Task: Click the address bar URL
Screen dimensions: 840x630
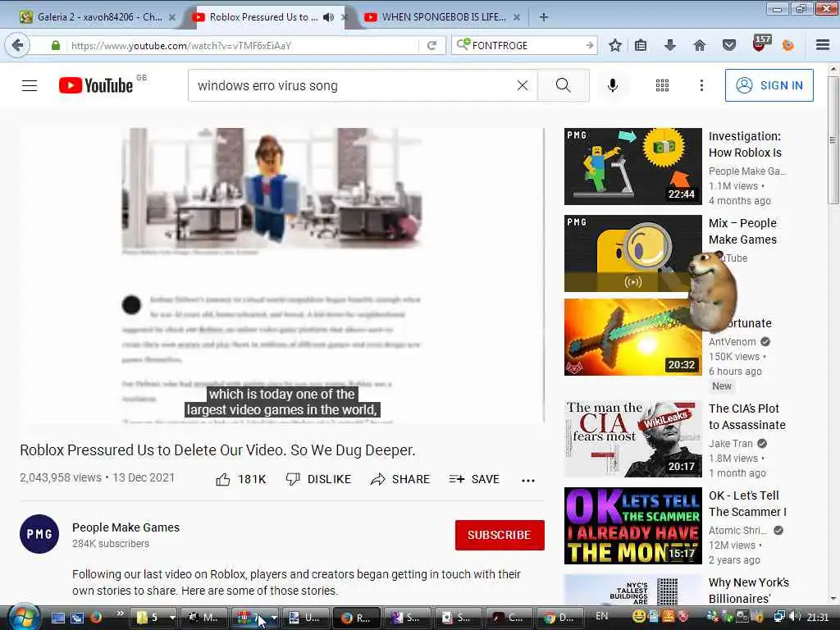Action: pos(181,46)
